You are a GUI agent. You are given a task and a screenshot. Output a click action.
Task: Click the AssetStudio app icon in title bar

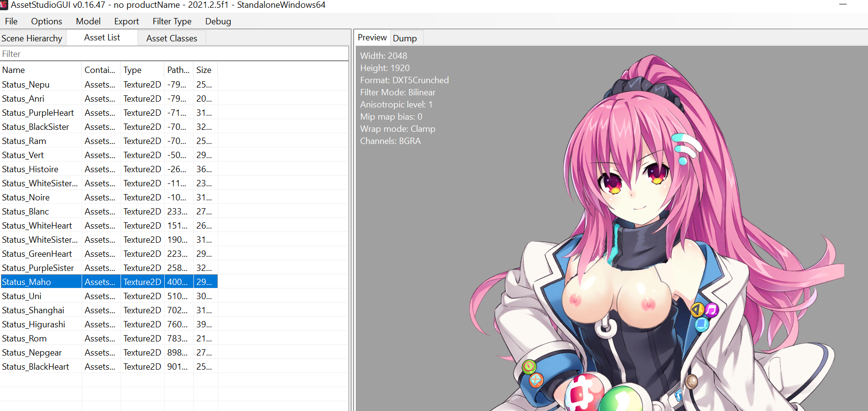4,5
